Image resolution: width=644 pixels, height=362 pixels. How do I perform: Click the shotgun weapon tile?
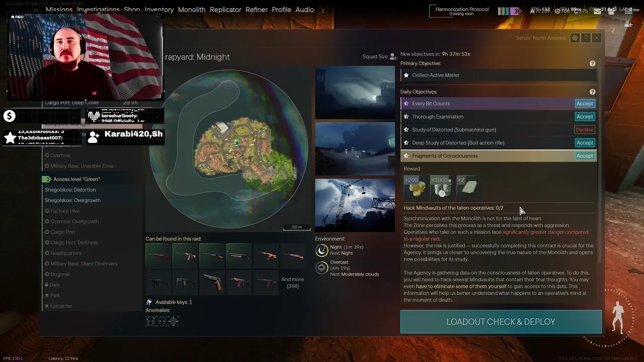point(239,255)
